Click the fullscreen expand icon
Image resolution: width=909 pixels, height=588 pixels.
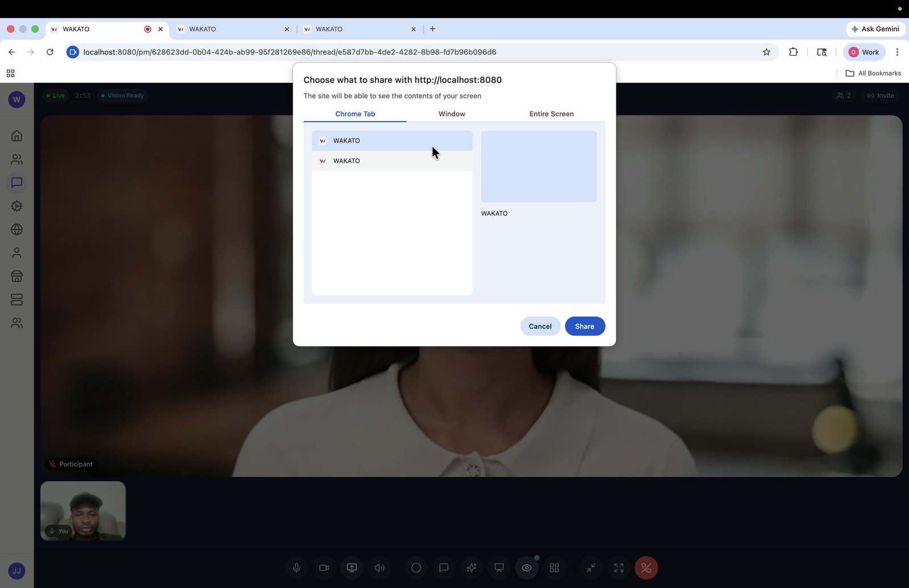click(619, 568)
